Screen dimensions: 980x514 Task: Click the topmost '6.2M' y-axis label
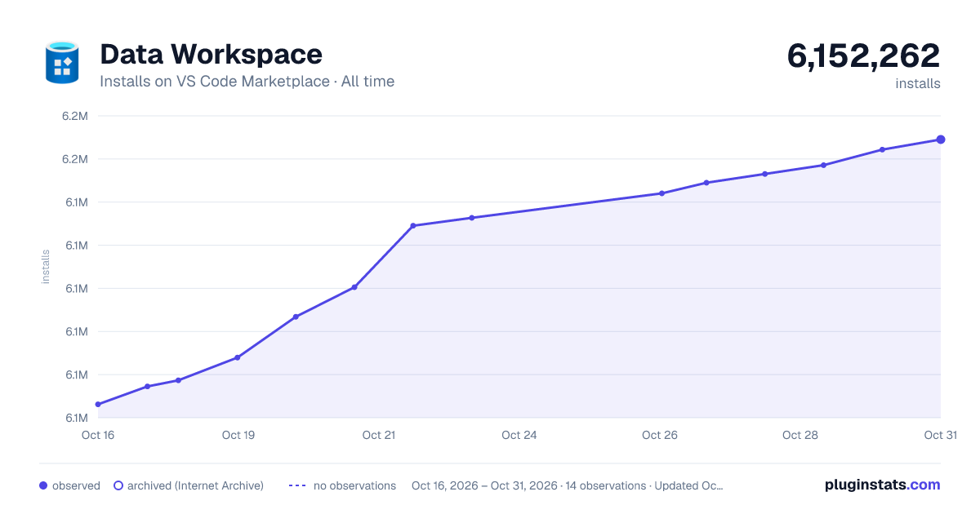click(74, 116)
